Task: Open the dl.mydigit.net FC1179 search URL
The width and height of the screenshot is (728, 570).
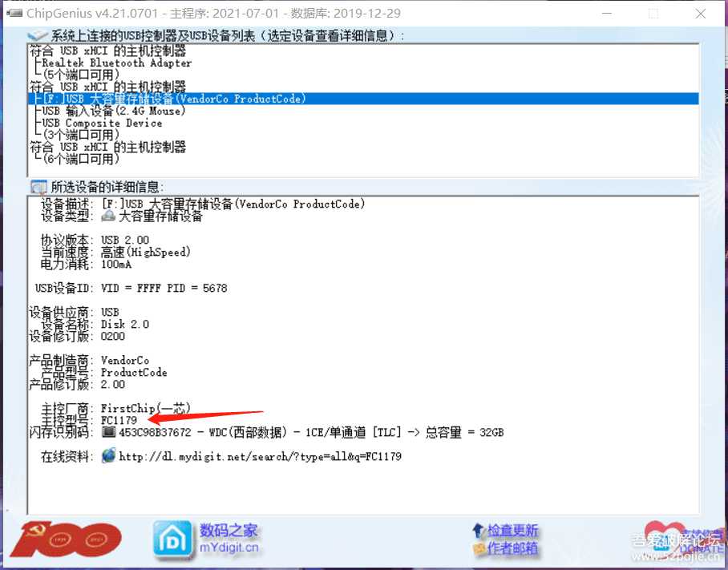Action: pos(260,456)
